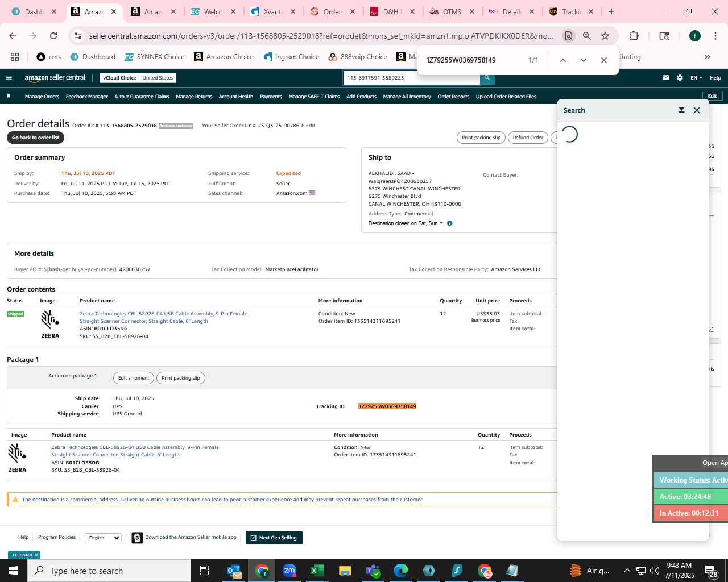The image size is (728, 582).
Task: Click Go back to order list
Action: coord(35,138)
